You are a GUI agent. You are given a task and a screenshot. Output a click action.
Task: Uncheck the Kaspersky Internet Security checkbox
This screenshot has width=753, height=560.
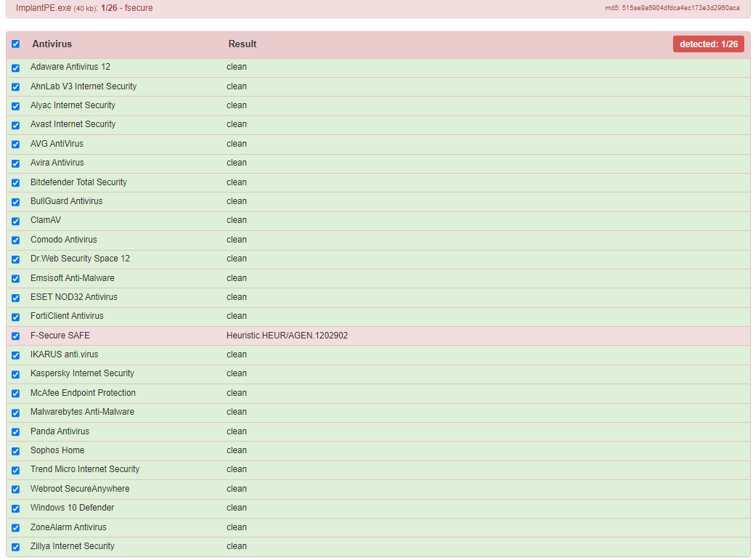pyautogui.click(x=16, y=374)
